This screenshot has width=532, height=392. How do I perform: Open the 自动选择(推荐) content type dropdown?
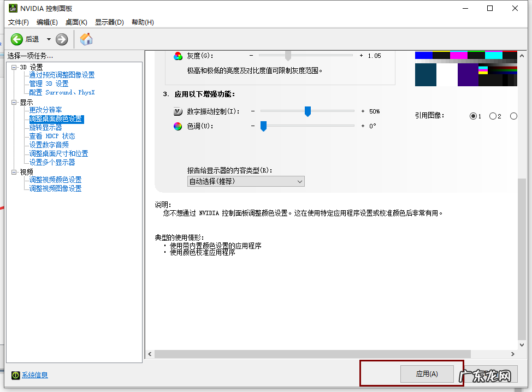click(246, 181)
